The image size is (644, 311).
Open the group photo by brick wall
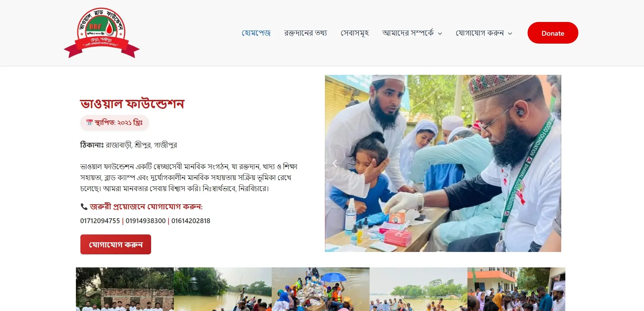pos(125,289)
